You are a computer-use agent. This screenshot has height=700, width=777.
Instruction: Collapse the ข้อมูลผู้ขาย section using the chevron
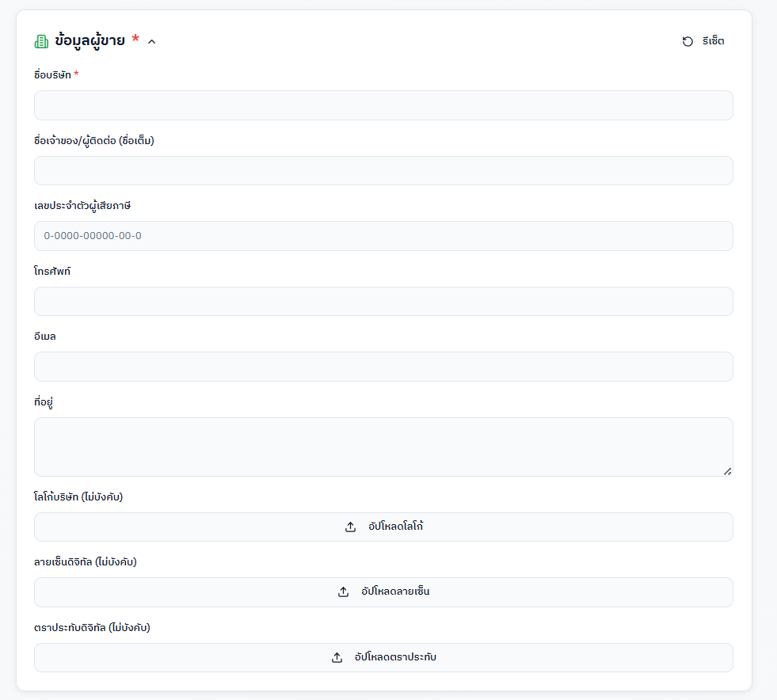[152, 41]
